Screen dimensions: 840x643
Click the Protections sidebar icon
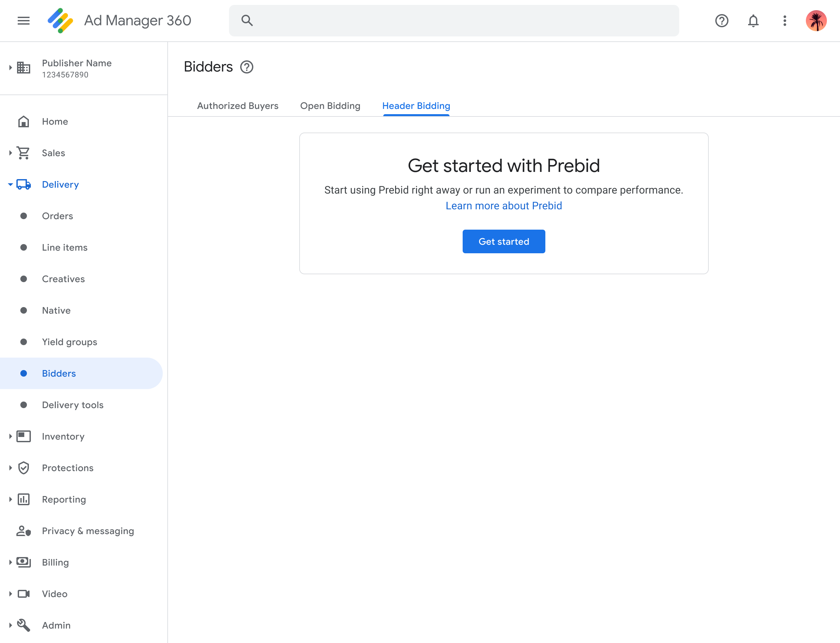24,467
